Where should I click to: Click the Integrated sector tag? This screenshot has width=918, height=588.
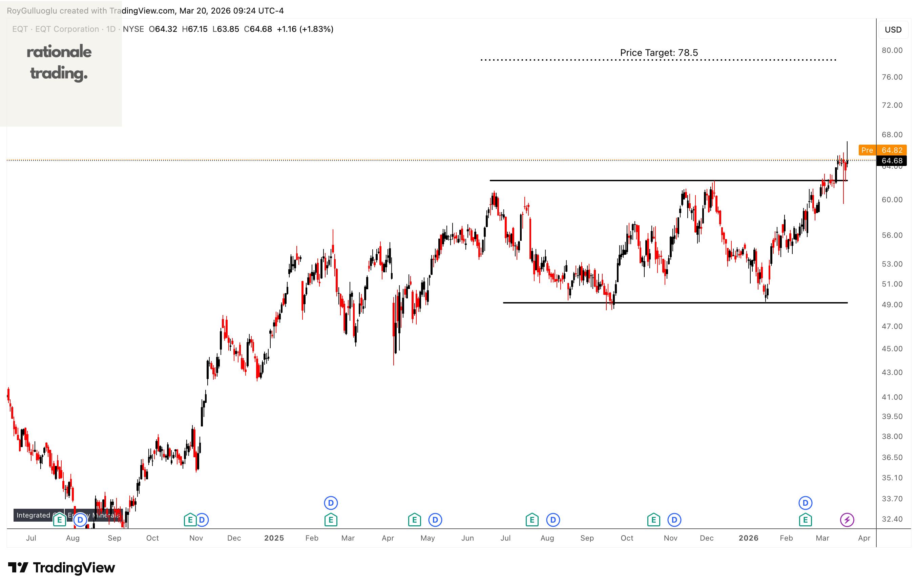click(x=33, y=515)
